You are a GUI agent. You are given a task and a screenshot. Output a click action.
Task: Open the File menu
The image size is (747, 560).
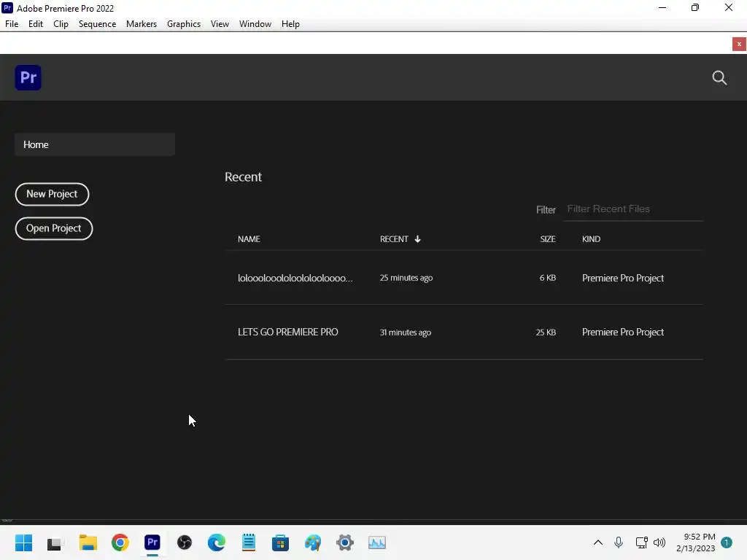pyautogui.click(x=12, y=24)
